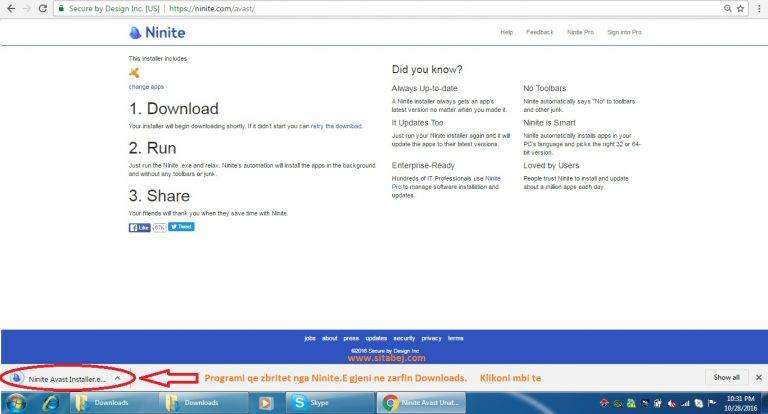
Task: Open the privacy footer link
Action: pos(432,338)
